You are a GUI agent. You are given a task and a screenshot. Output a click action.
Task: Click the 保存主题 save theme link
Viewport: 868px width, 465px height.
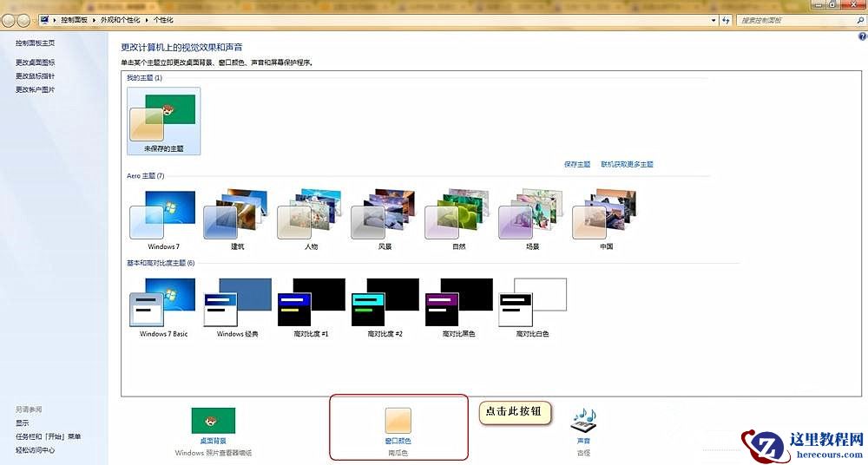(577, 165)
